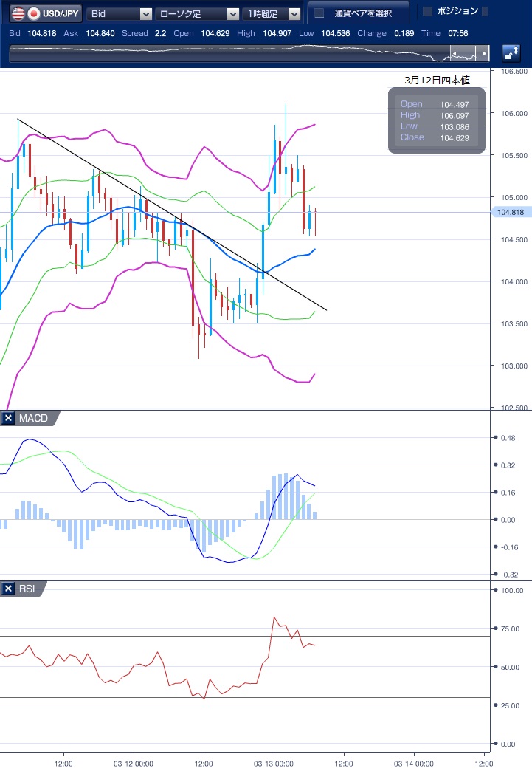Click the USD/JPY pair label
532x774 pixels.
[63, 13]
